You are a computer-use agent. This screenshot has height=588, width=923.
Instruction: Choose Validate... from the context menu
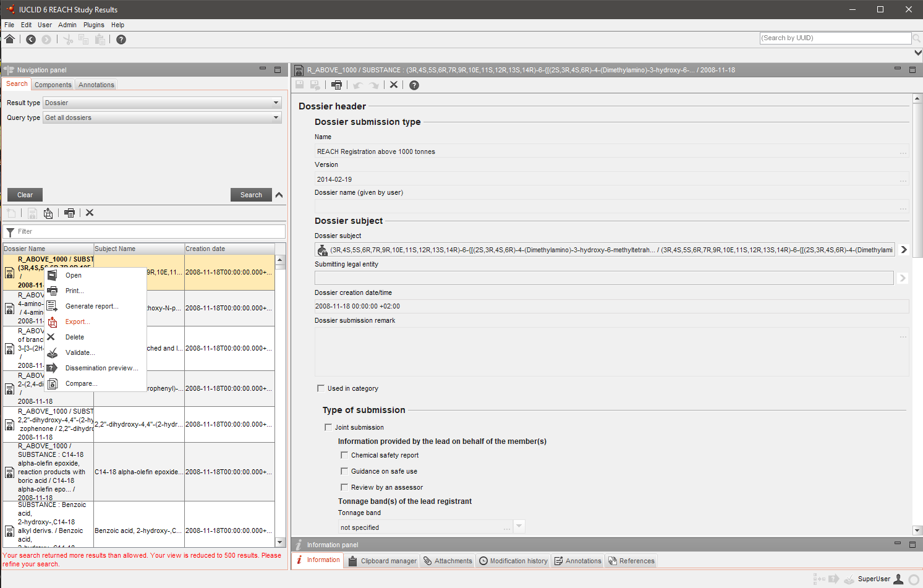96,352
